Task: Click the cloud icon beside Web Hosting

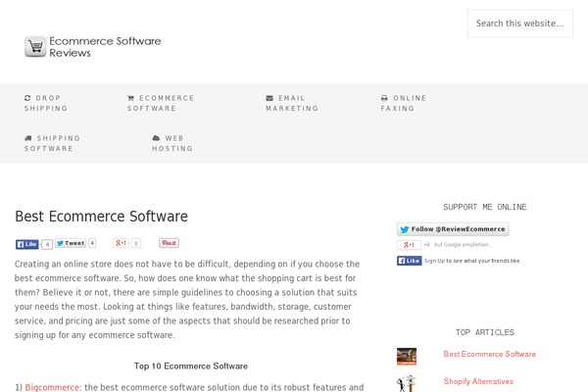Action: (x=156, y=138)
